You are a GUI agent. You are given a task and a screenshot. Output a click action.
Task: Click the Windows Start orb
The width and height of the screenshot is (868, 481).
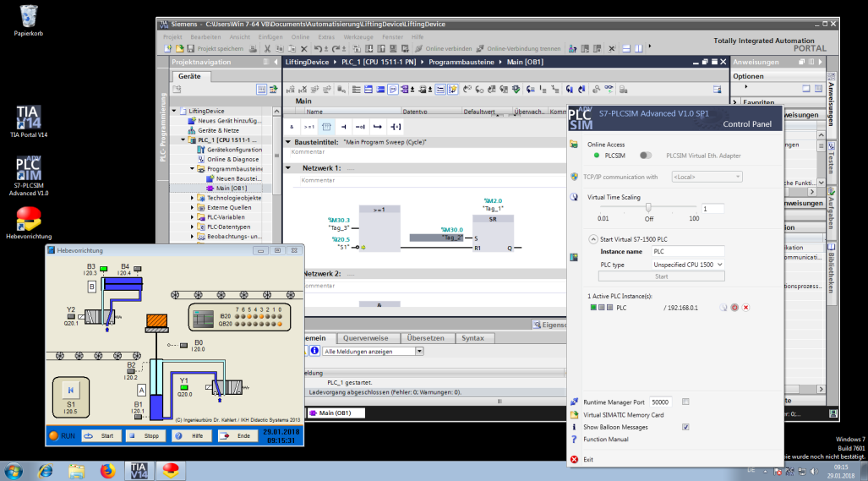(14, 471)
